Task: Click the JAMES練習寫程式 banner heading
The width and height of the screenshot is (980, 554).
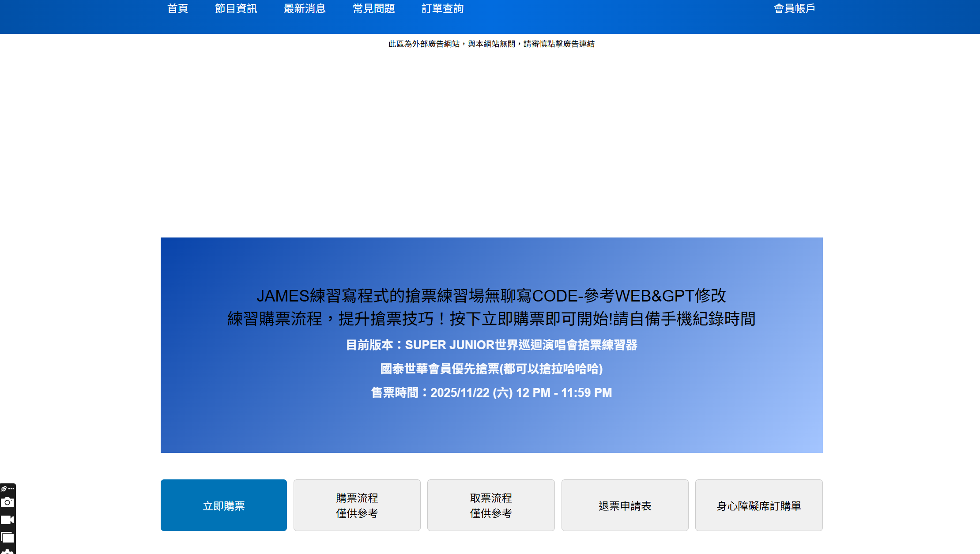Action: click(491, 296)
